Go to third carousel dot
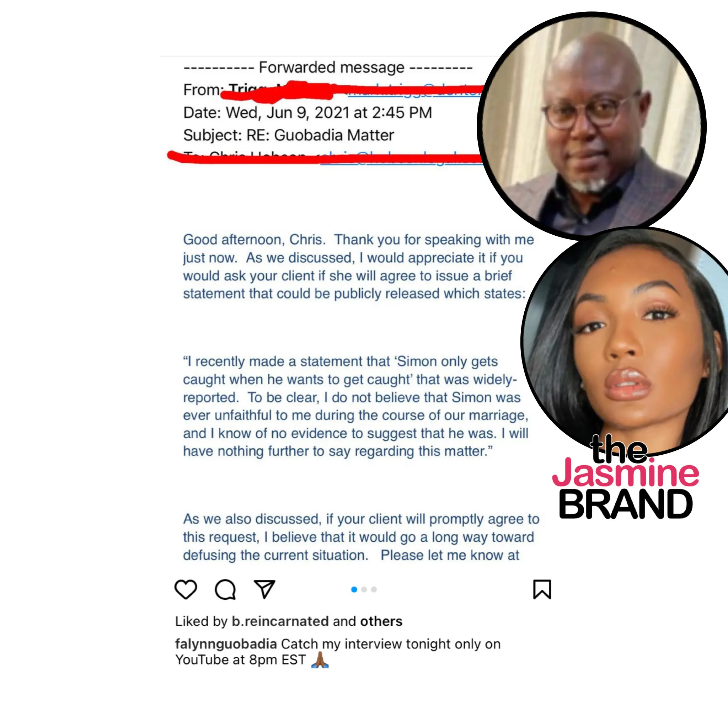 (x=374, y=589)
